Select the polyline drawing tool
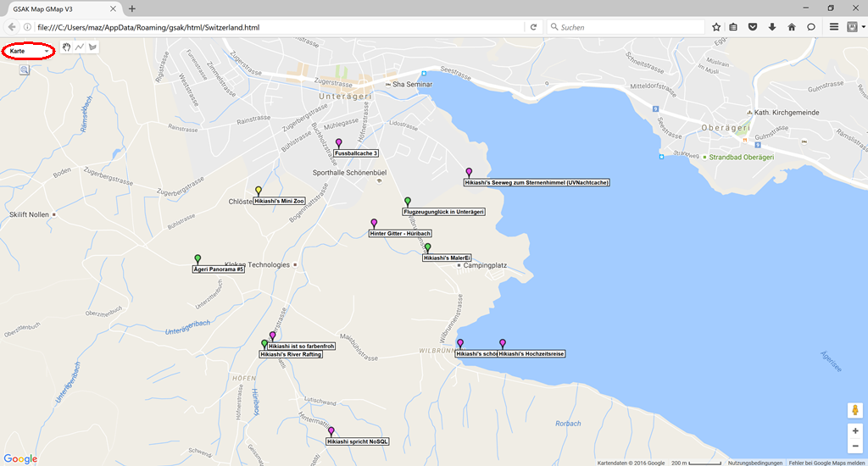The width and height of the screenshot is (868, 466). pyautogui.click(x=80, y=47)
